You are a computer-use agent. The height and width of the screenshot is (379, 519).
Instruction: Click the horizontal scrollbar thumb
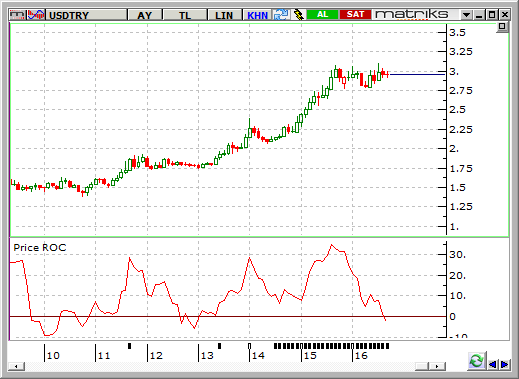[x=422, y=366]
